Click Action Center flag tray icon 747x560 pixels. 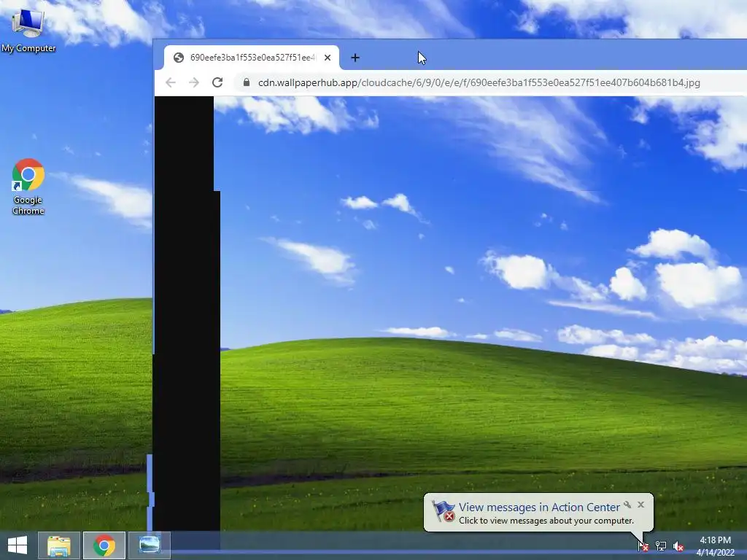point(643,545)
